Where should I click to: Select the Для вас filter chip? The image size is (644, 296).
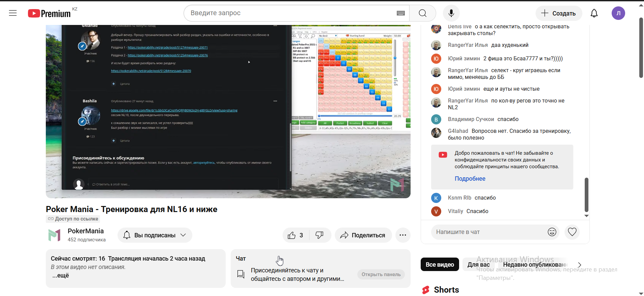point(478,265)
